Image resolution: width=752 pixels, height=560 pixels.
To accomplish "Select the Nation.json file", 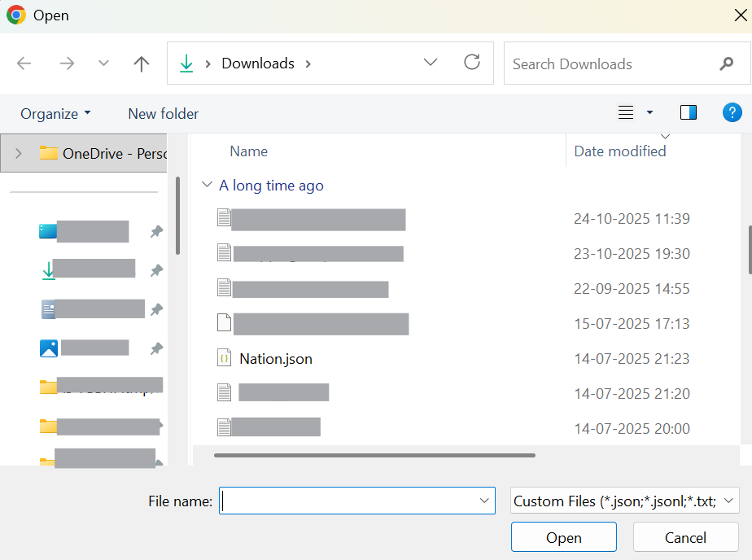I will [x=276, y=359].
